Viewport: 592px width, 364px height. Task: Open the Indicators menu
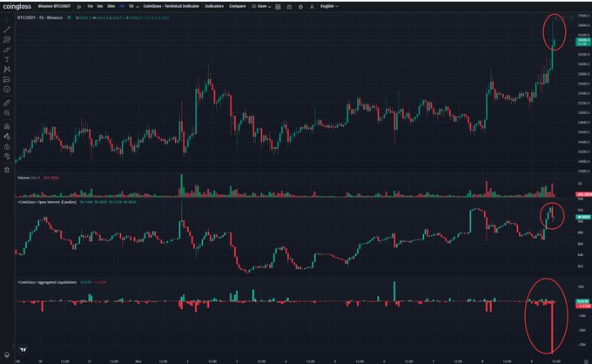point(214,6)
